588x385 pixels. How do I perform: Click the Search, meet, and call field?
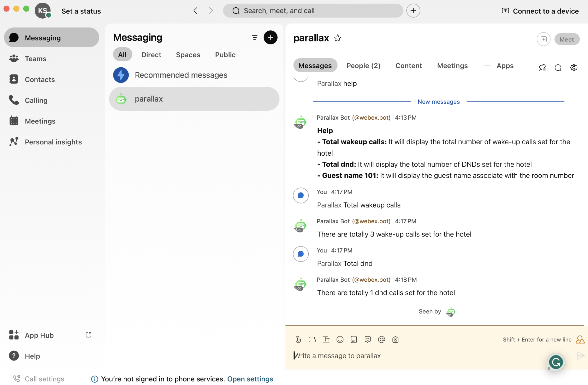pyautogui.click(x=313, y=11)
